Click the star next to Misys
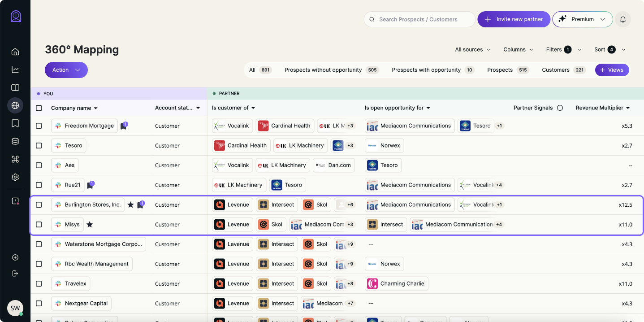This screenshot has width=644, height=322. [x=90, y=224]
